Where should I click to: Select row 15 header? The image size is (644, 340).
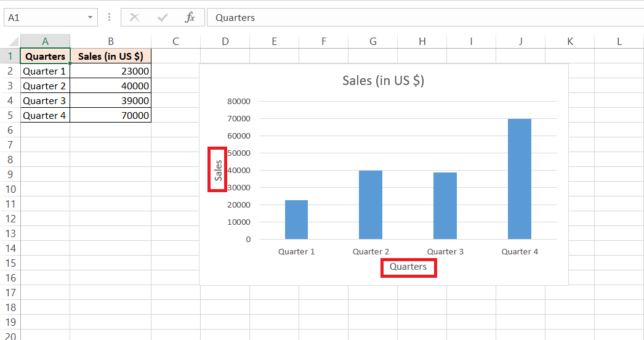pyautogui.click(x=10, y=263)
